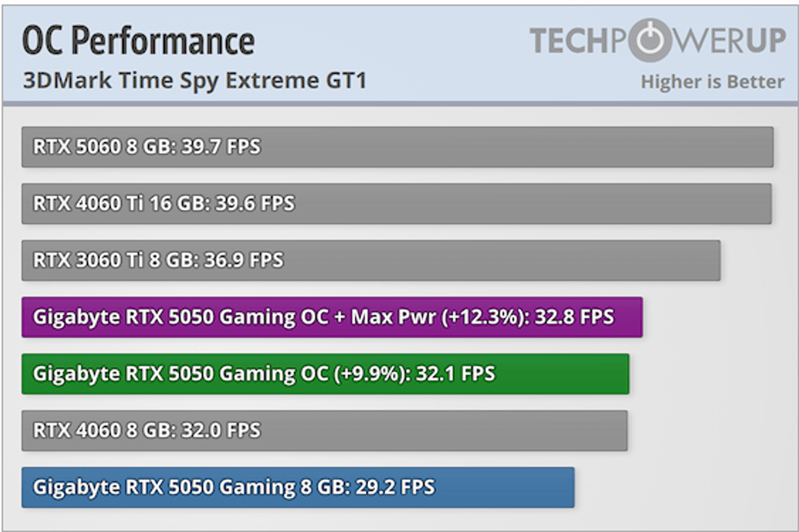The width and height of the screenshot is (799, 532).
Task: Click the blue Gigabyte RTX 5050 Gaming bar
Action: click(298, 487)
